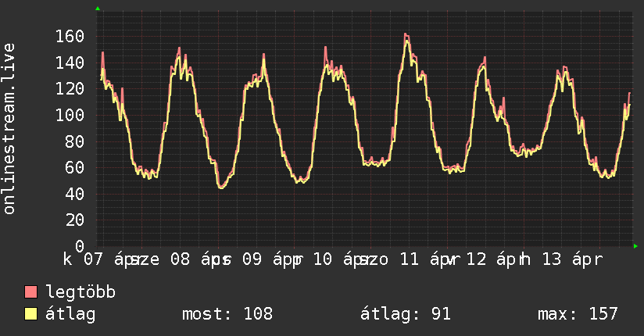Click the 0 Y-axis tick label
The width and height of the screenshot is (644, 336).
(80, 246)
